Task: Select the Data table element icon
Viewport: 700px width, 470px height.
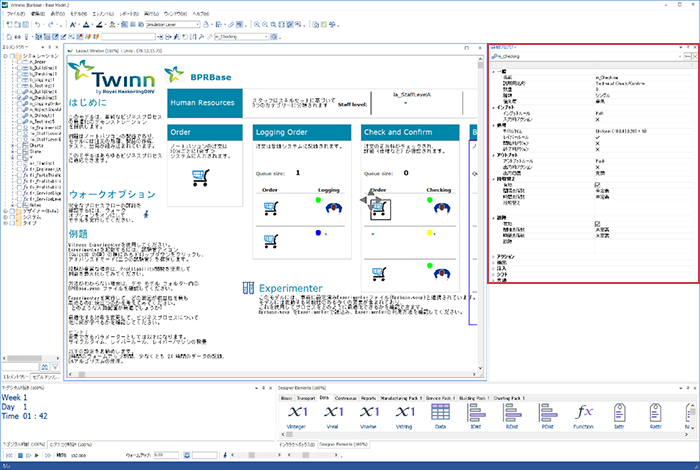Action: click(x=440, y=412)
